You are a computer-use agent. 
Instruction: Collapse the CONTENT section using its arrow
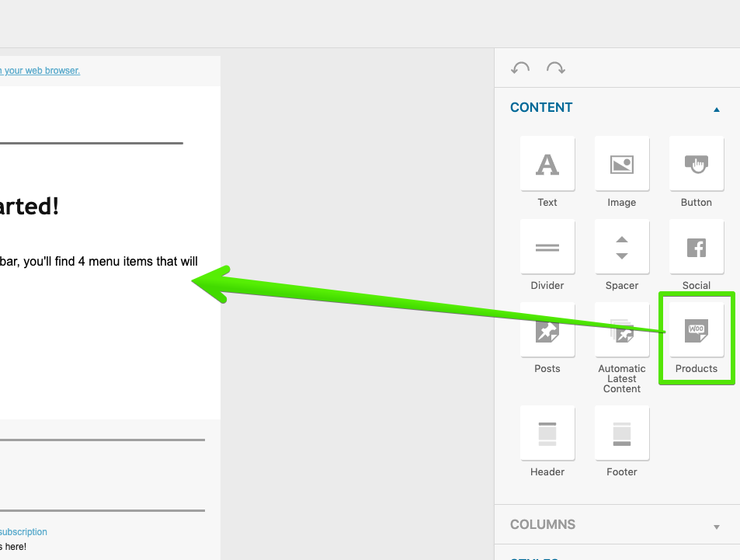click(716, 110)
